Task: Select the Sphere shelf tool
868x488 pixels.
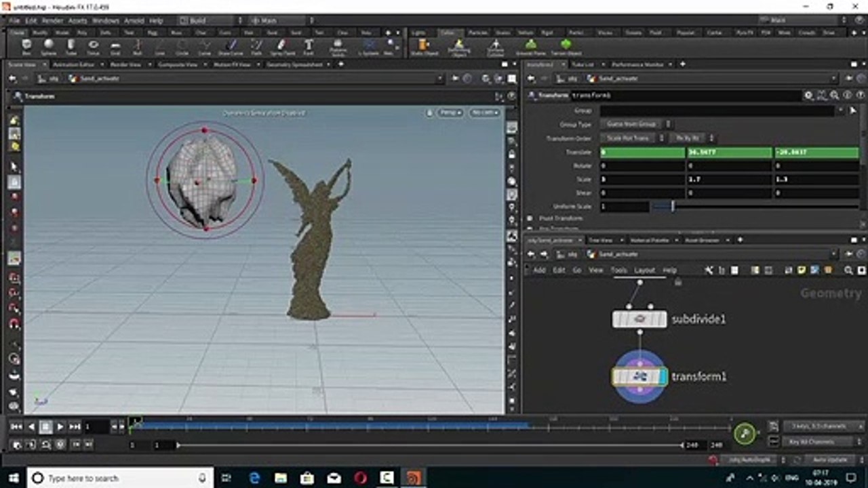Action: (49, 47)
